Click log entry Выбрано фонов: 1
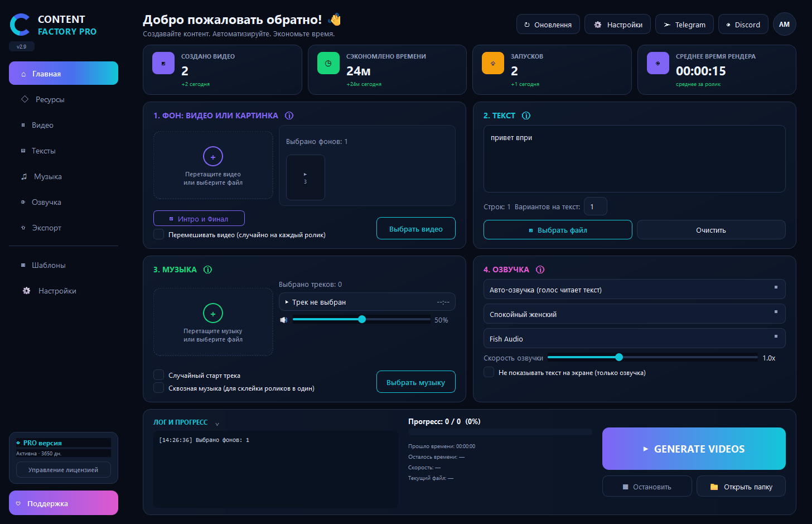 tap(204, 440)
